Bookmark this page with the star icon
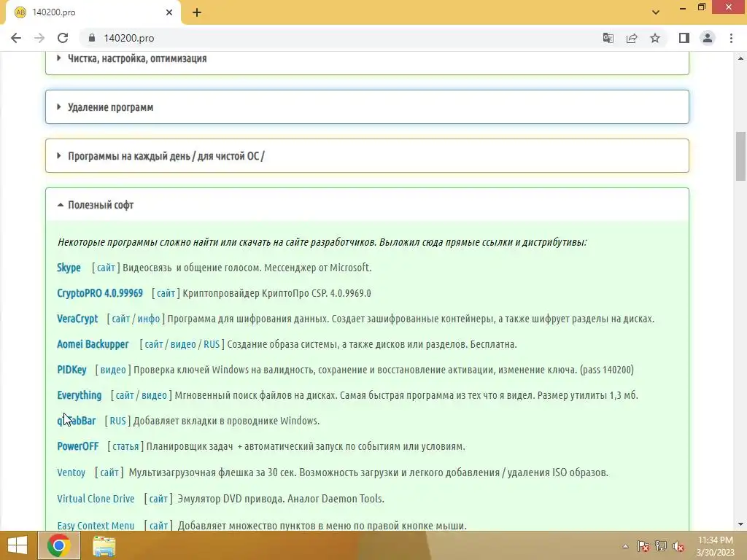 pos(655,38)
